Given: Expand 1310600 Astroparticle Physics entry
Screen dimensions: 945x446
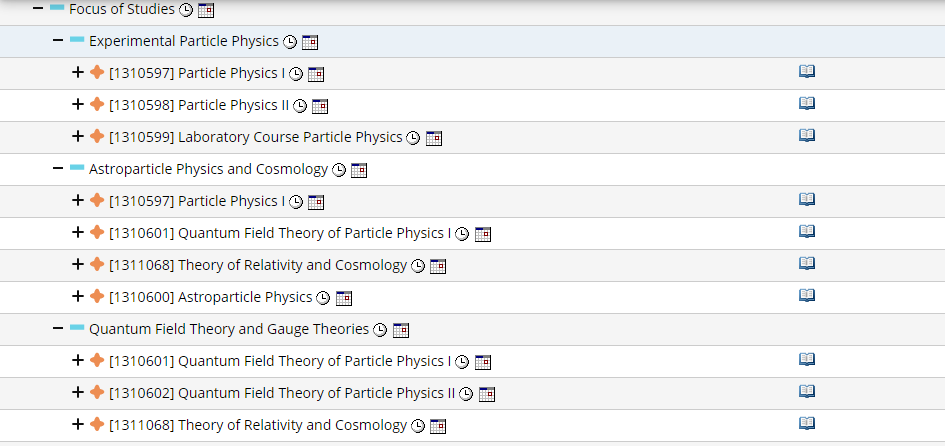Looking at the screenshot, I should (78, 297).
